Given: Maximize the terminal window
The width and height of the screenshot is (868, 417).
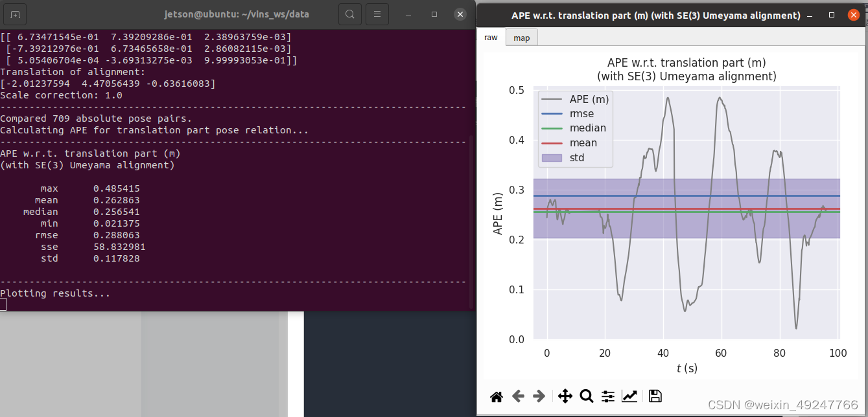Looking at the screenshot, I should click(x=434, y=14).
